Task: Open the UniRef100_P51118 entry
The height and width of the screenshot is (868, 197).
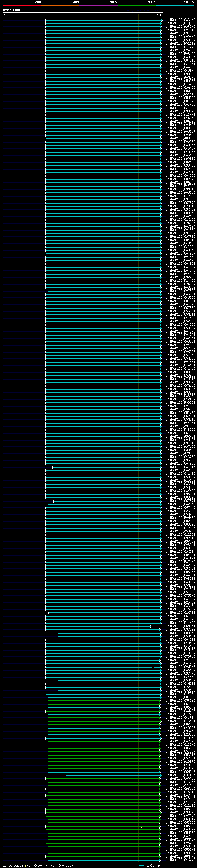Action: point(180,94)
